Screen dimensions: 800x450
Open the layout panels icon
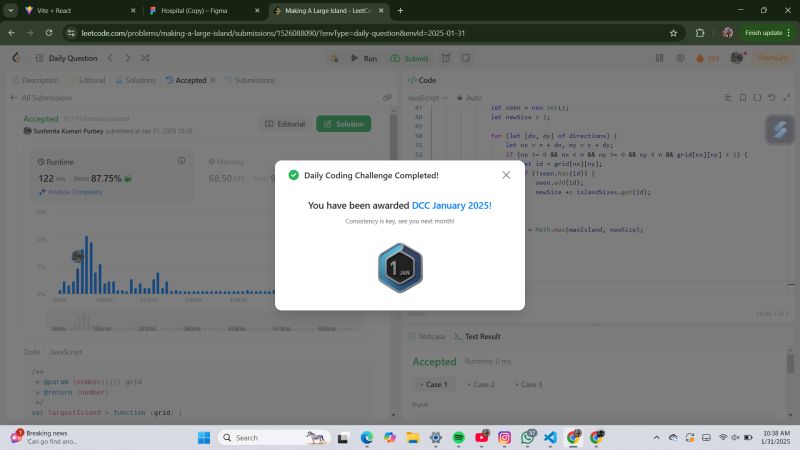coord(659,58)
